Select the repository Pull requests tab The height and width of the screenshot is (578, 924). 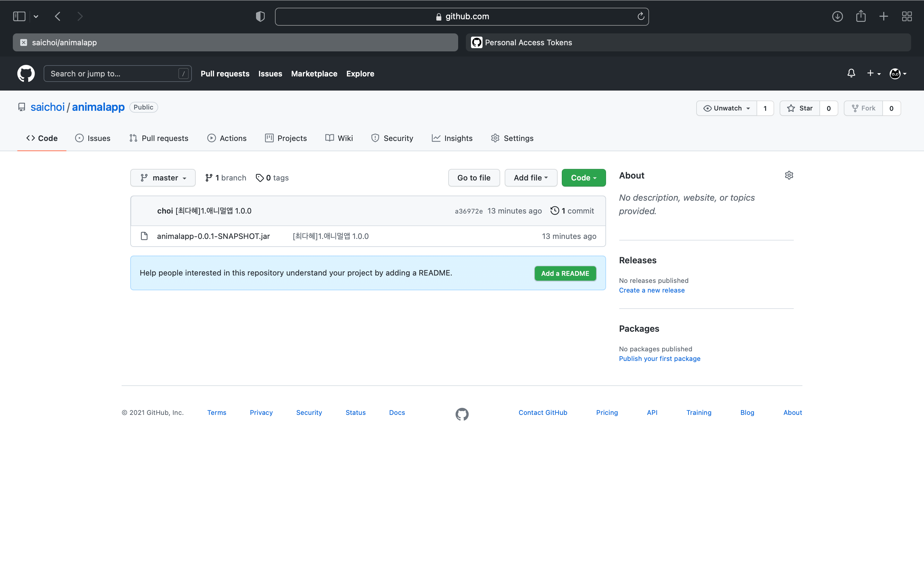159,138
